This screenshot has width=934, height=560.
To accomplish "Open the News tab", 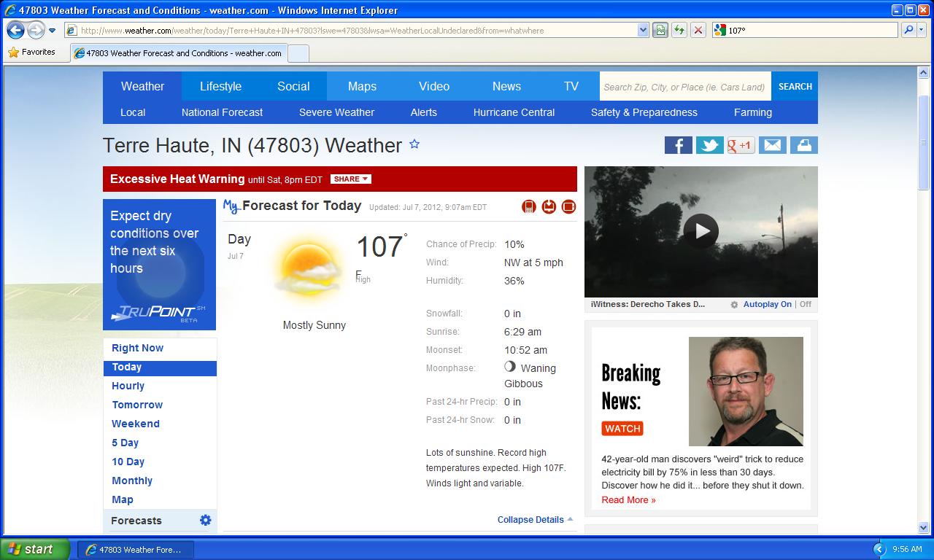I will [x=506, y=86].
